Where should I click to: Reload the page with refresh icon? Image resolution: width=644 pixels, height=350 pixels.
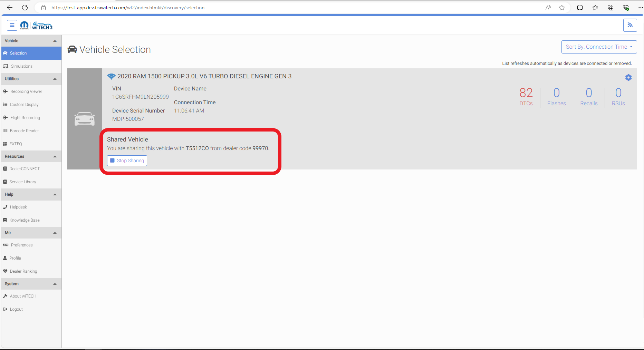pyautogui.click(x=25, y=8)
